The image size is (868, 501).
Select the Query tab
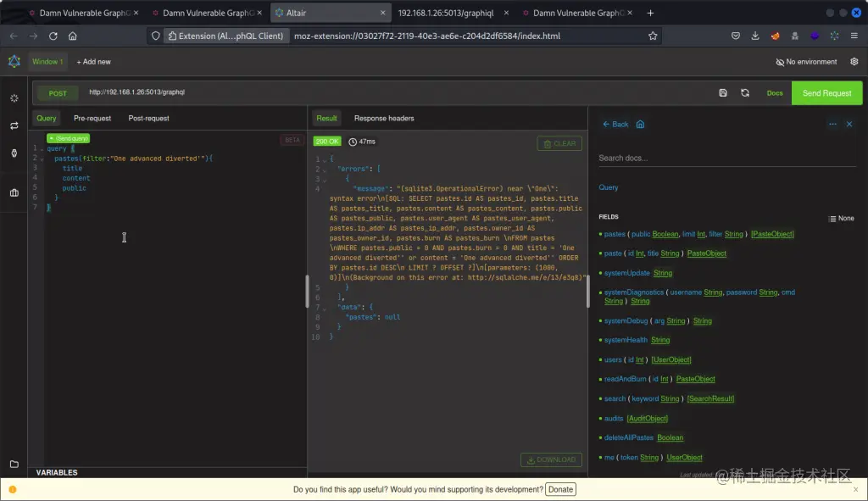coord(47,119)
